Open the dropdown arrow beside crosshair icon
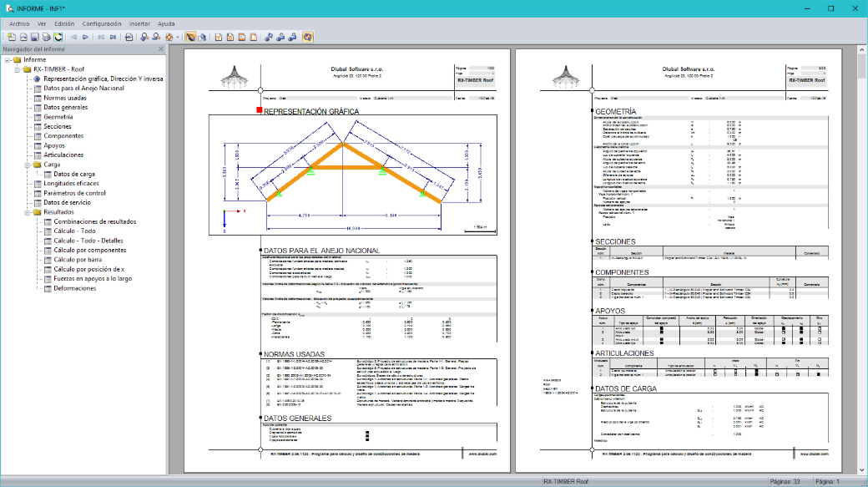The width and height of the screenshot is (868, 487). pos(178,37)
